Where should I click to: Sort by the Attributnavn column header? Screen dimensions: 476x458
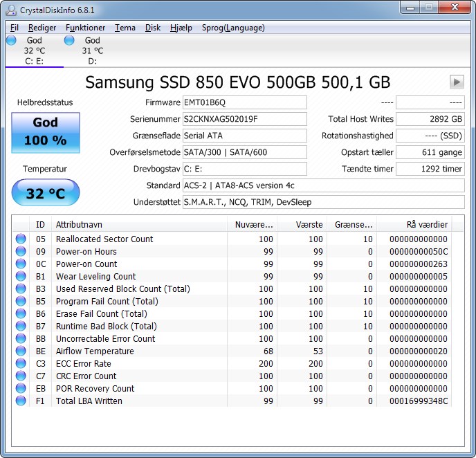139,225
